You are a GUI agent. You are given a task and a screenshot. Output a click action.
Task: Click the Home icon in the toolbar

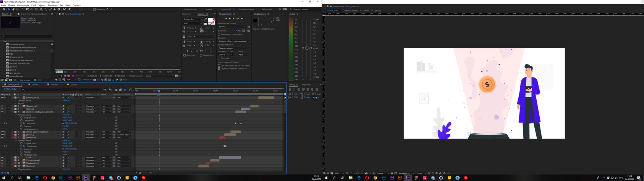click(4, 9)
